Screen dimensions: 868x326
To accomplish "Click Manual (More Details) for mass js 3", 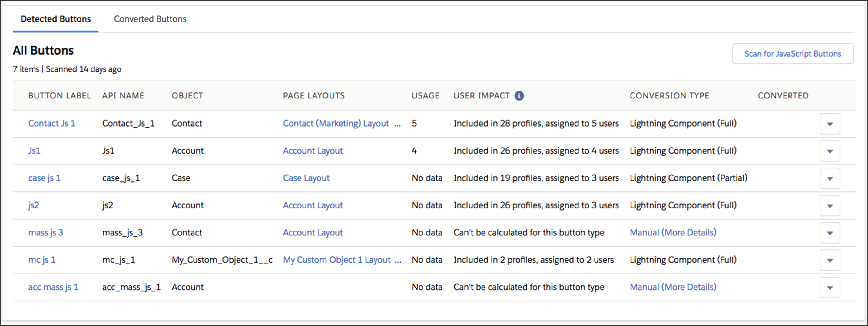I will click(673, 233).
